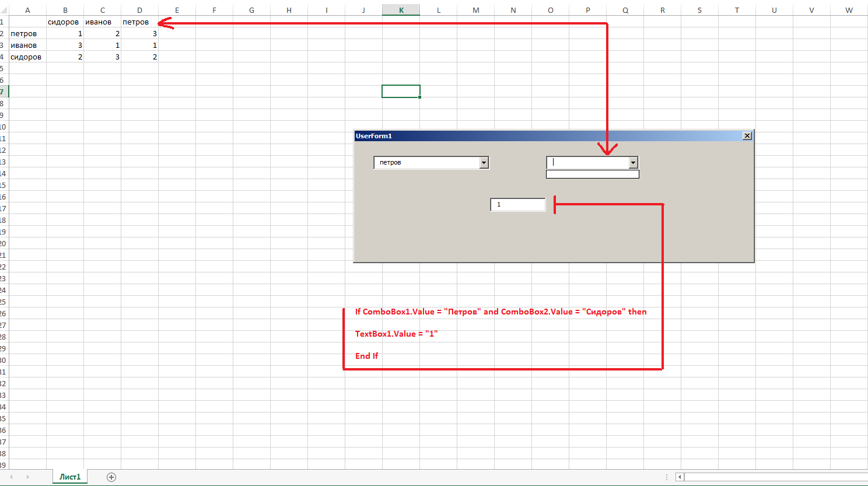This screenshot has height=486, width=868.
Task: Select cell A4 labeled сидоров
Action: point(27,57)
